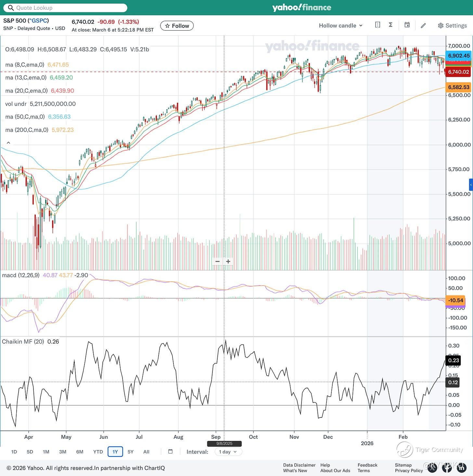Open the Sitemap link
The height and width of the screenshot is (476, 473).
point(403,465)
